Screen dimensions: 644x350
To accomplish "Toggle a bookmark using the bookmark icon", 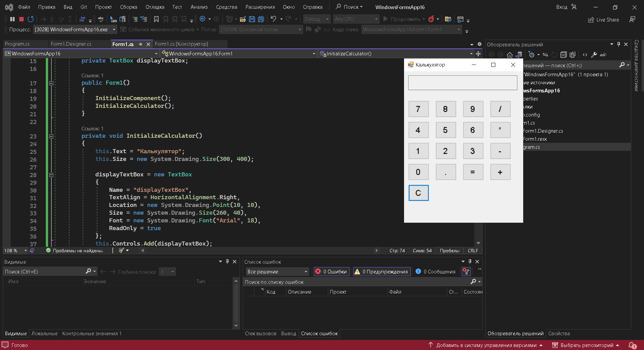I will (156, 19).
